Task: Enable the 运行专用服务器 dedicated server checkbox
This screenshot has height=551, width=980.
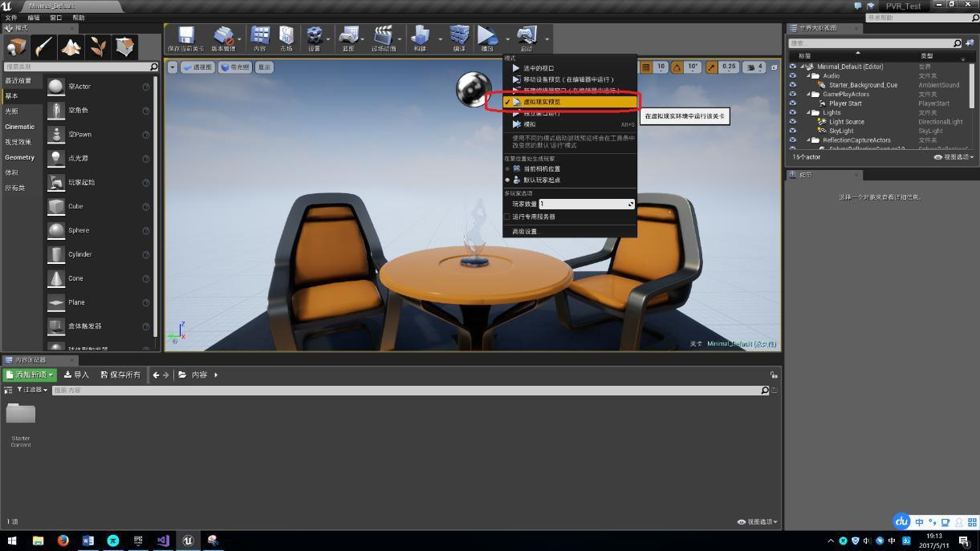Action: [507, 217]
